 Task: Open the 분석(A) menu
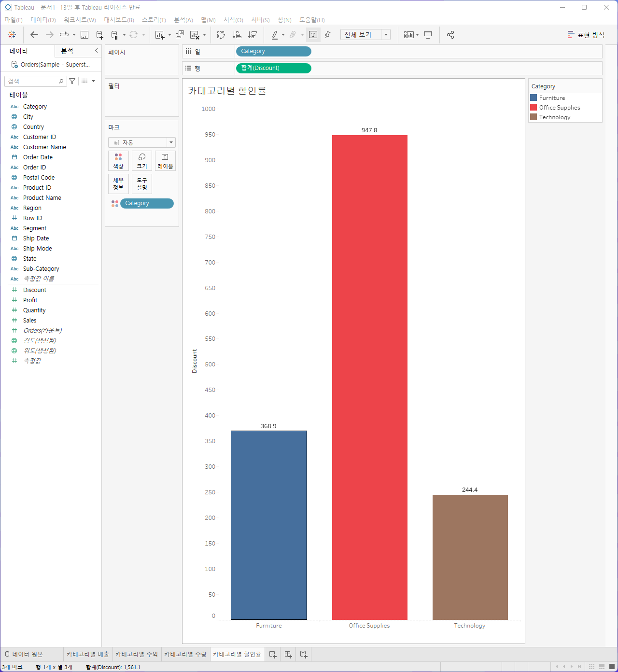(183, 20)
